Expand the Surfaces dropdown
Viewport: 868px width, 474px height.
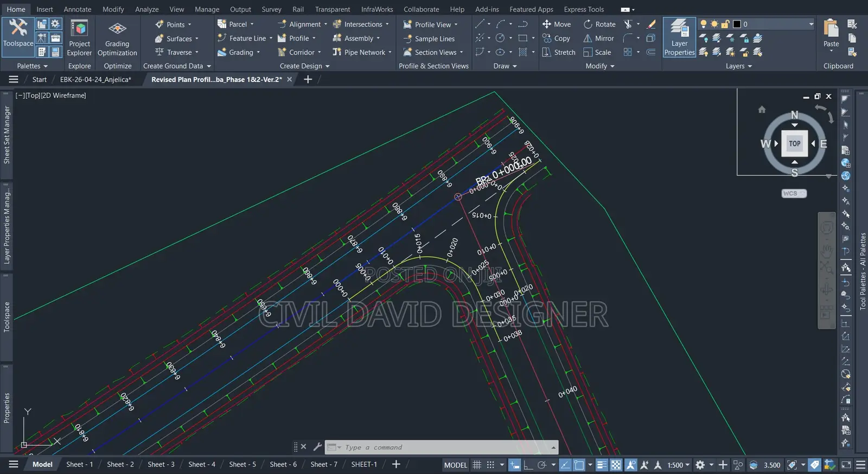point(197,39)
